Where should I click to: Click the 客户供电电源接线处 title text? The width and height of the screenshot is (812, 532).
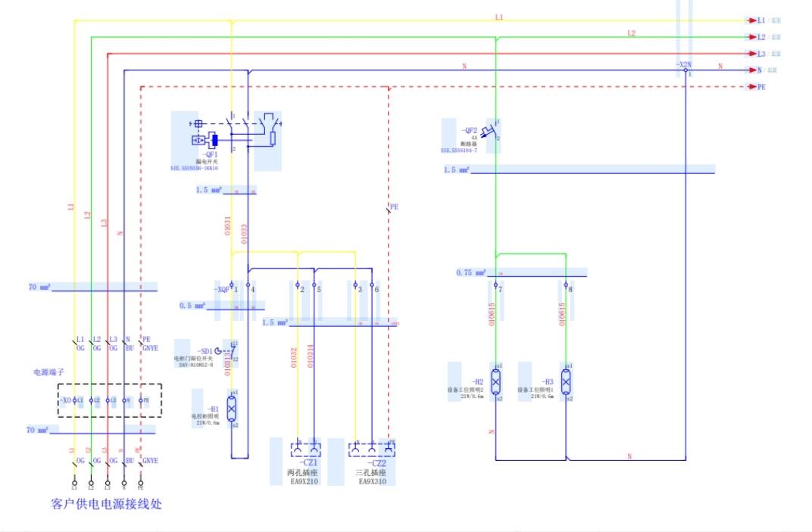click(106, 503)
